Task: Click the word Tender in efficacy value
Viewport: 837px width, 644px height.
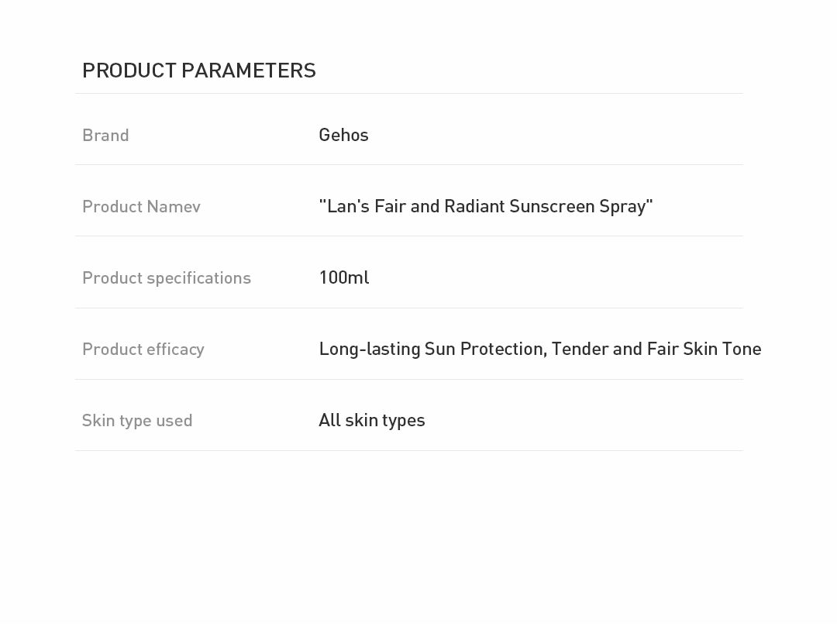Action: tap(580, 349)
